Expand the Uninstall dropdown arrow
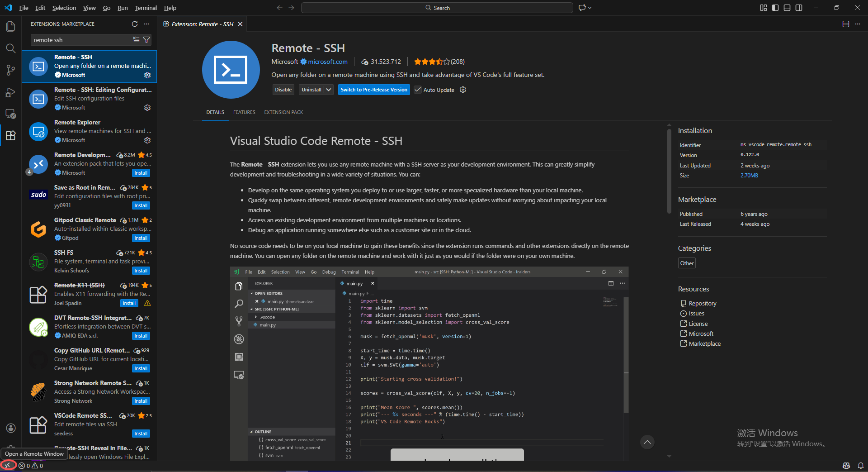Screen dimensions: 868x472 (x=329, y=90)
